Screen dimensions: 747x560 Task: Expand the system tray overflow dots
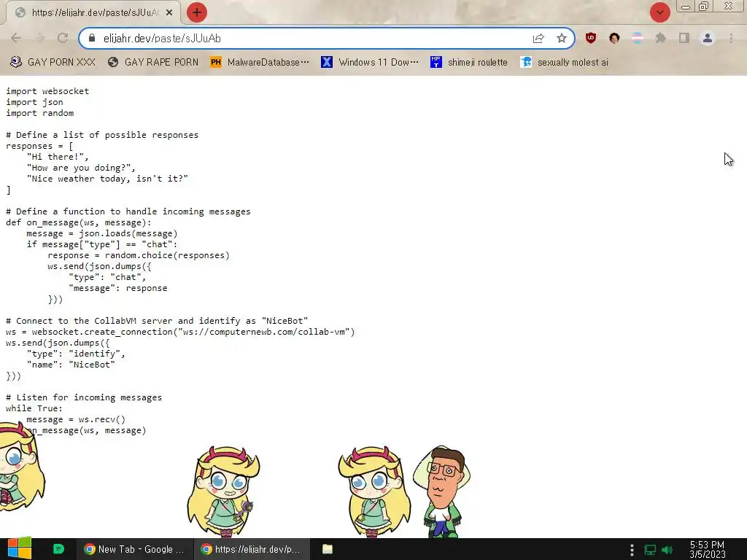pyautogui.click(x=632, y=550)
